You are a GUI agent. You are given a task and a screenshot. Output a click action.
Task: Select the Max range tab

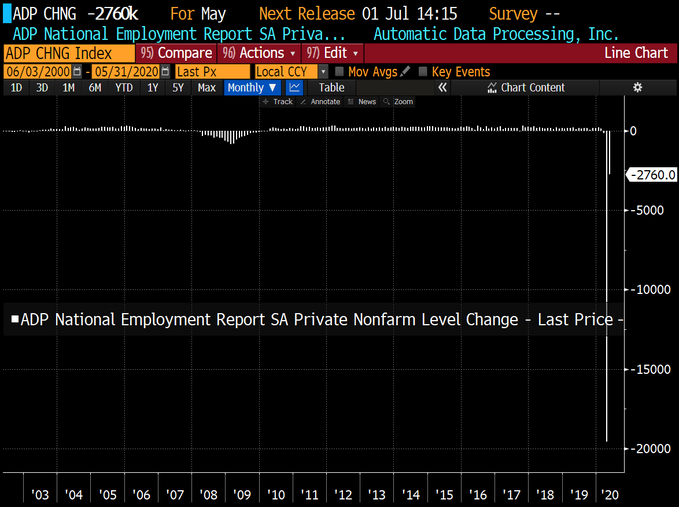[207, 88]
